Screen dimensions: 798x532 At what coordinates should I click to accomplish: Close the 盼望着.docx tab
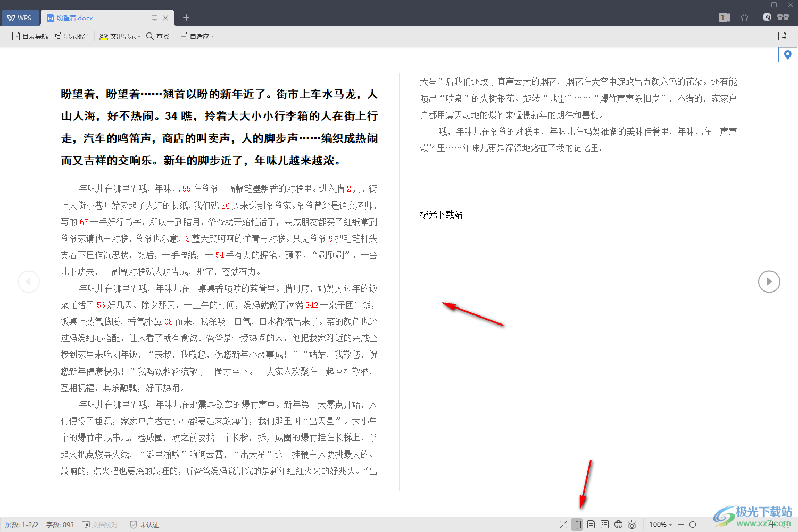point(165,18)
